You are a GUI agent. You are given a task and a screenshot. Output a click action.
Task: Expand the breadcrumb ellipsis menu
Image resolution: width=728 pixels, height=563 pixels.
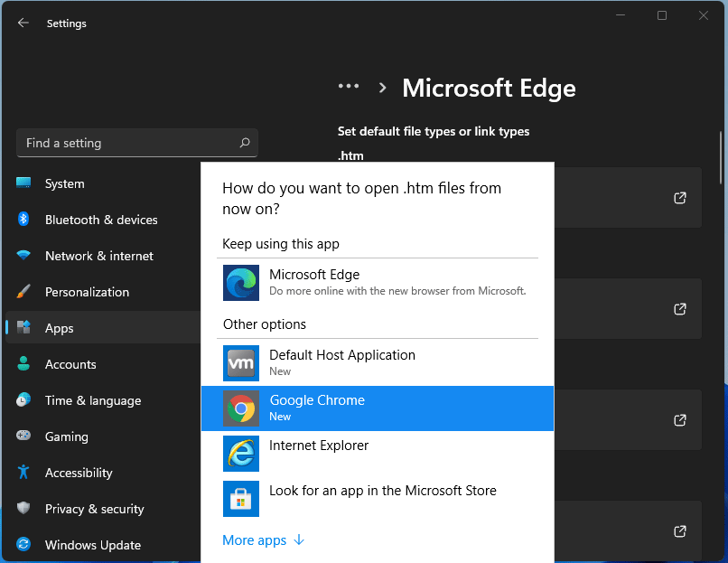pos(349,87)
